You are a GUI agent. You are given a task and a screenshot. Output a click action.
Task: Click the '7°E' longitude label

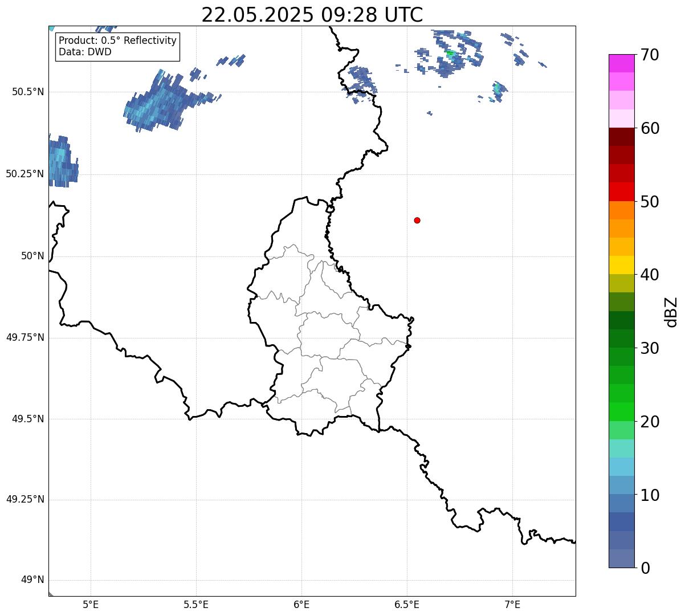pyautogui.click(x=512, y=605)
